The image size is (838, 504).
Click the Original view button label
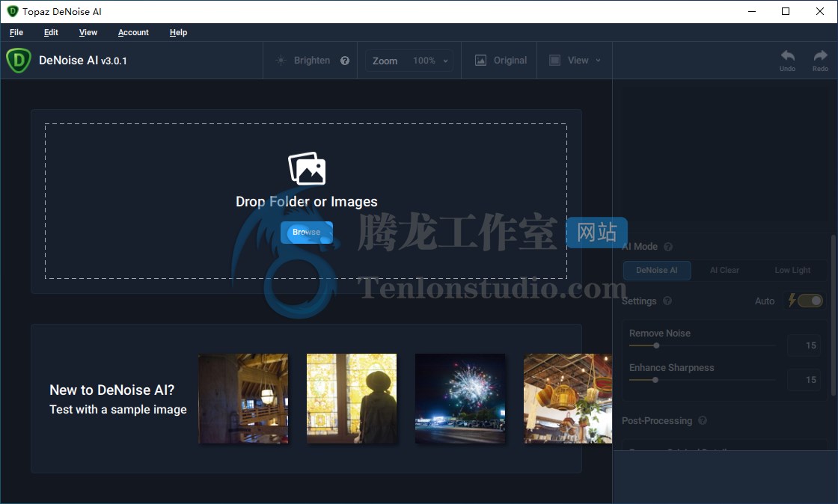click(510, 61)
